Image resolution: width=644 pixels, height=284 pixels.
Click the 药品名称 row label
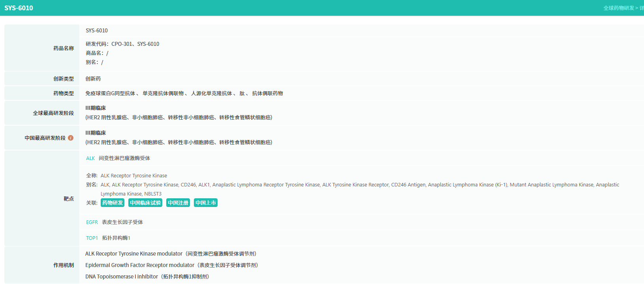(64, 48)
